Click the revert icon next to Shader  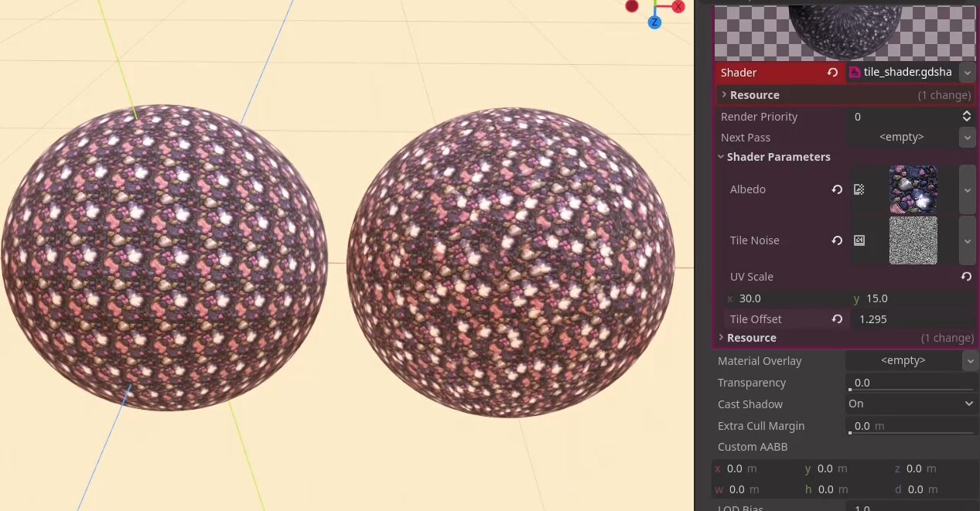[832, 73]
